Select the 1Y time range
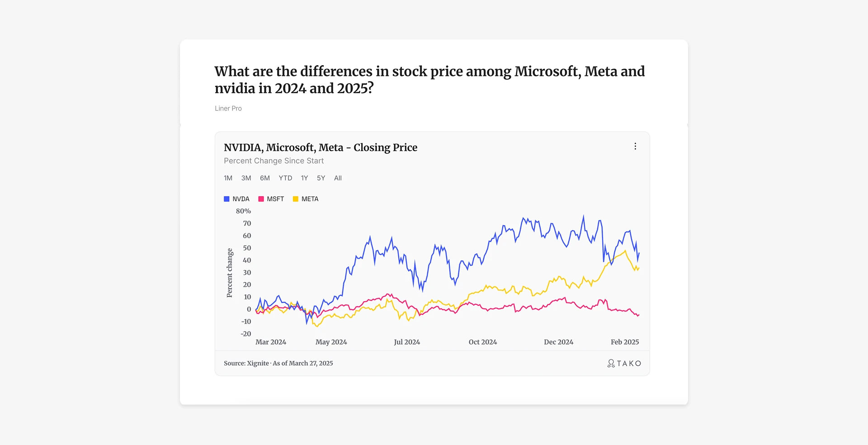The height and width of the screenshot is (445, 868). click(304, 178)
